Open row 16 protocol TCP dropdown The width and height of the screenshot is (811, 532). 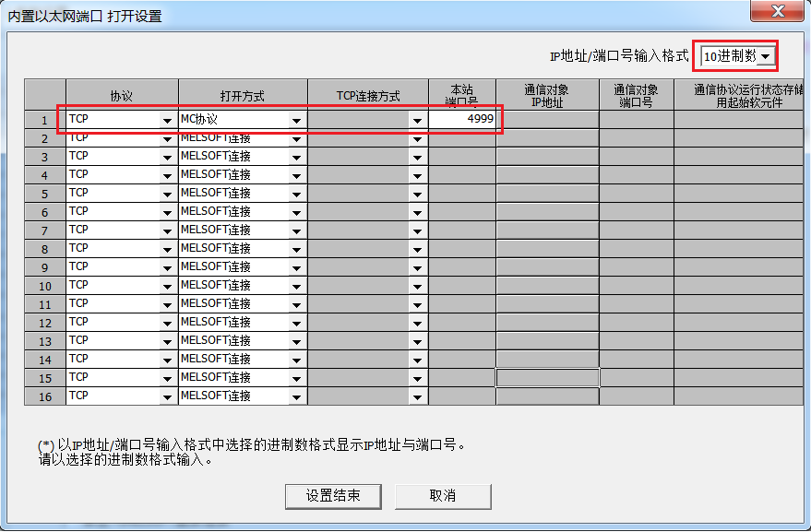[167, 396]
